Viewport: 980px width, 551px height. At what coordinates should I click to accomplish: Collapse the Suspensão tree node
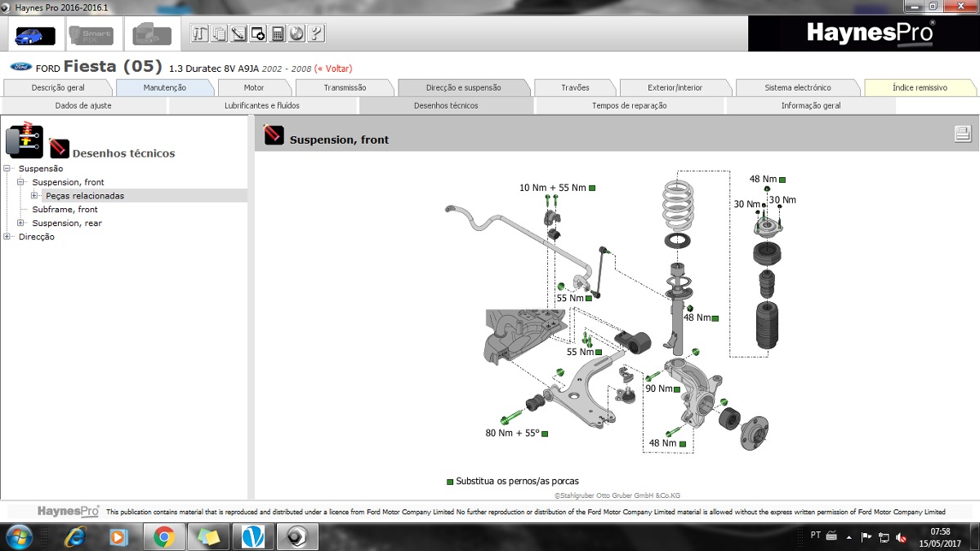click(7, 168)
